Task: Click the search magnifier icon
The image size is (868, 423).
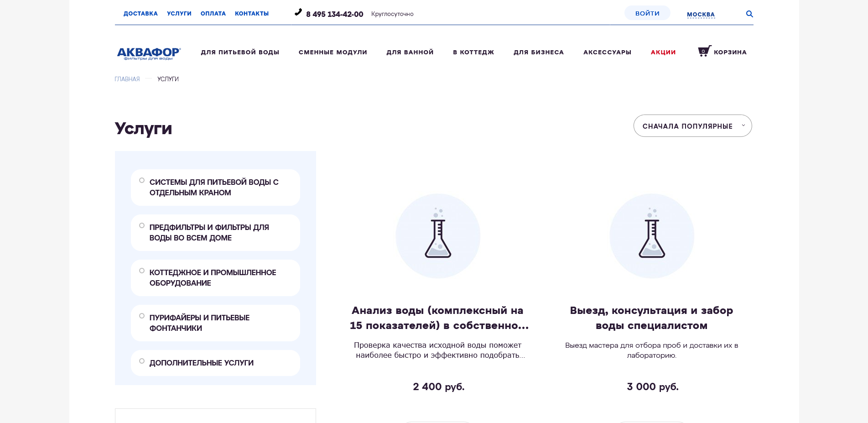Action: (x=749, y=14)
